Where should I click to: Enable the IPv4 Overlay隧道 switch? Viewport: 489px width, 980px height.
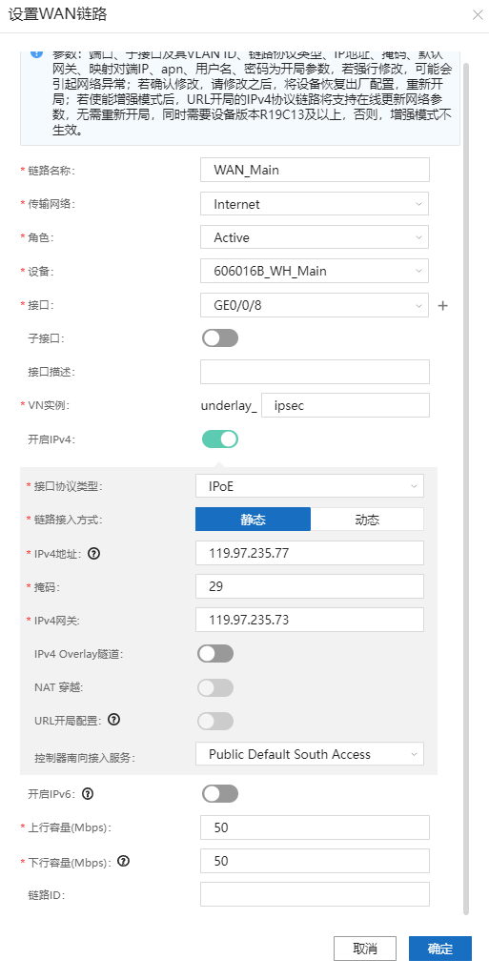215,654
